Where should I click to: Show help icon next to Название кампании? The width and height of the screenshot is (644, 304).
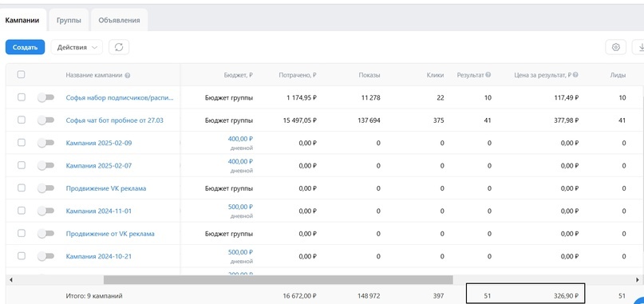[x=128, y=76]
